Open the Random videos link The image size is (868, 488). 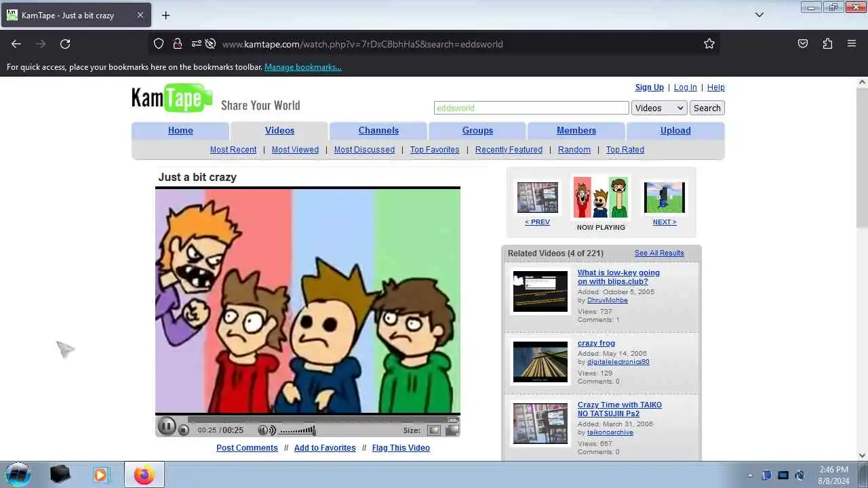coord(574,150)
